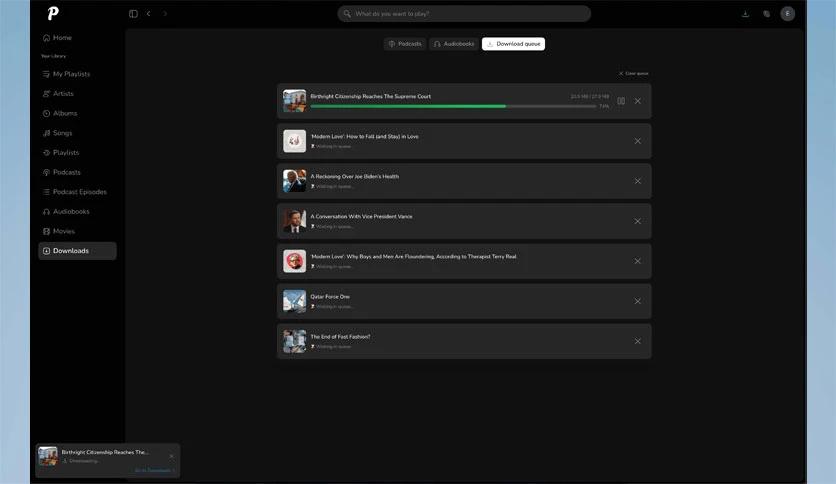The height and width of the screenshot is (484, 836).
Task: Click the 'Birthright Citizenship Reaches The...' toast title
Action: (105, 452)
